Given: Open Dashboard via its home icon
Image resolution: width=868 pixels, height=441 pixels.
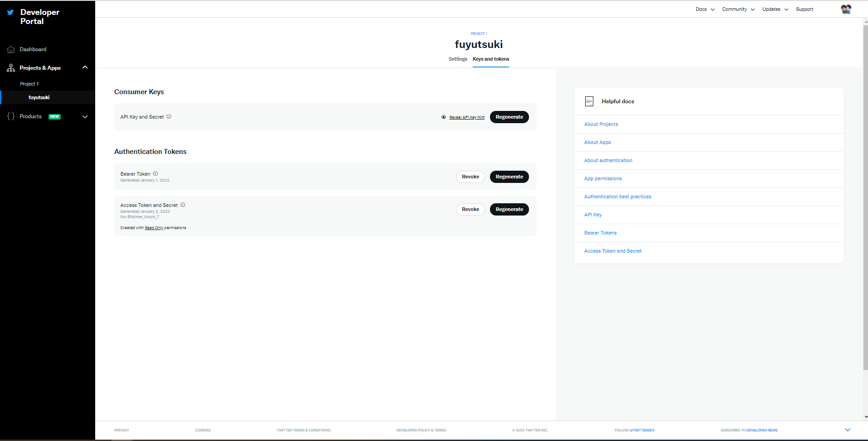Looking at the screenshot, I should pyautogui.click(x=11, y=49).
